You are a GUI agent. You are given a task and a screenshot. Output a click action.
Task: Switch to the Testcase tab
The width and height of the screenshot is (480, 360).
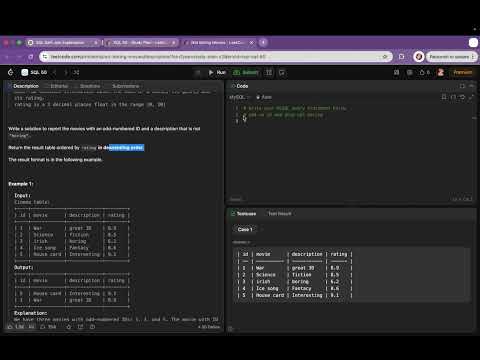[244, 214]
